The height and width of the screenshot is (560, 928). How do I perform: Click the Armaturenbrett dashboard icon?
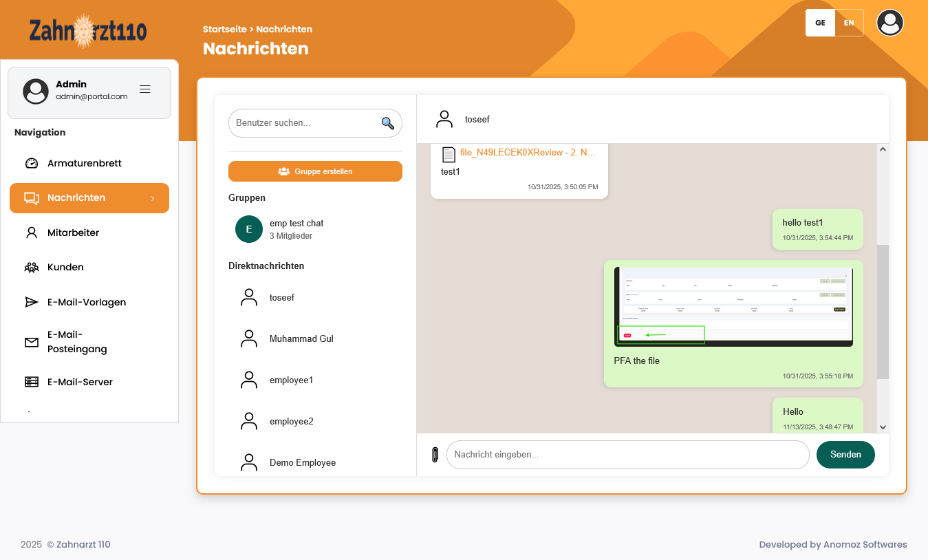coord(32,163)
